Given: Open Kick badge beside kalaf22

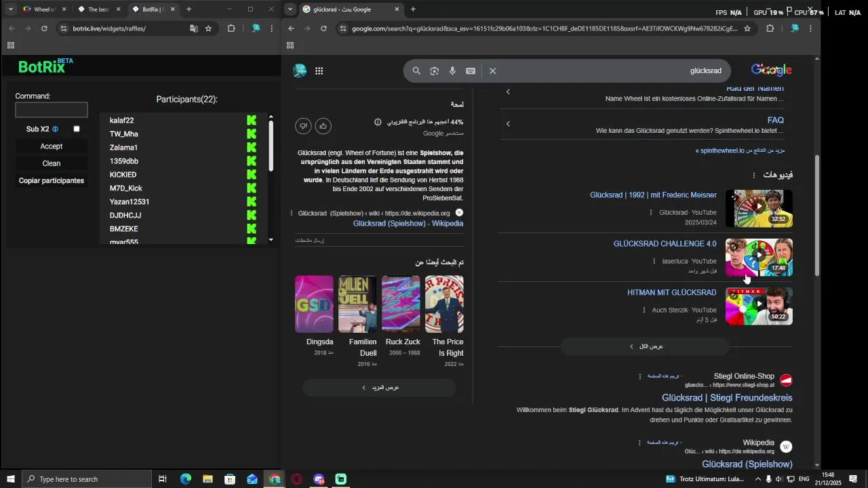Looking at the screenshot, I should click(x=252, y=121).
